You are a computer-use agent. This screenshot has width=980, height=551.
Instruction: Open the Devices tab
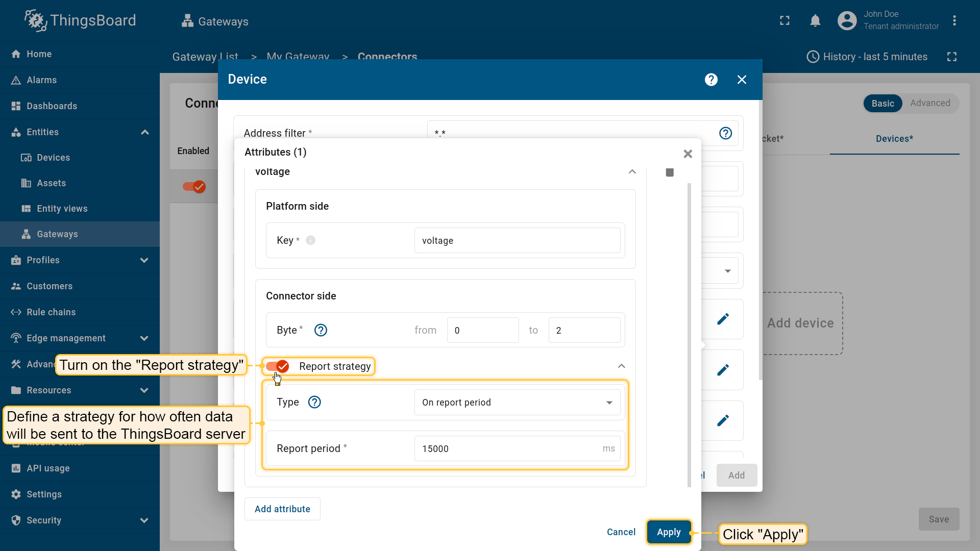[894, 139]
